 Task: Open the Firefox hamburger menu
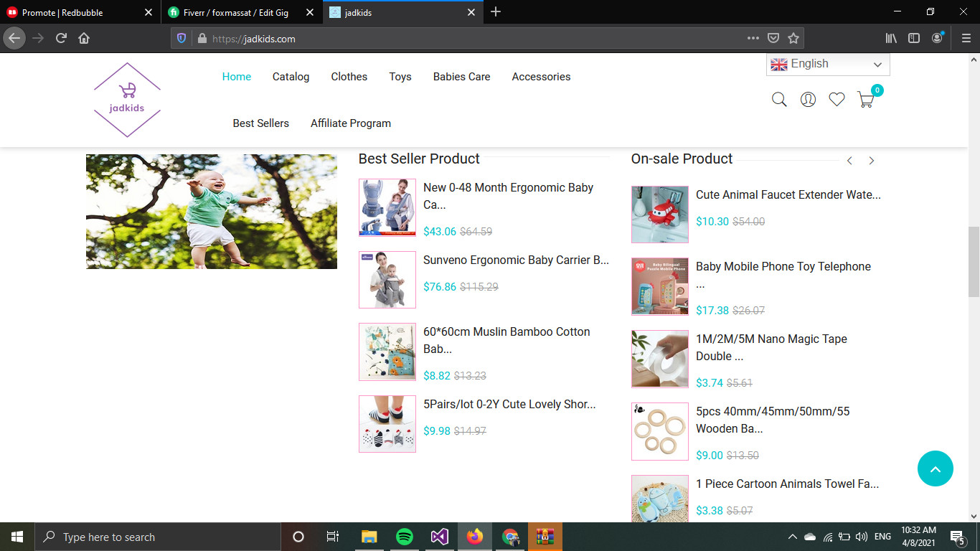click(966, 38)
